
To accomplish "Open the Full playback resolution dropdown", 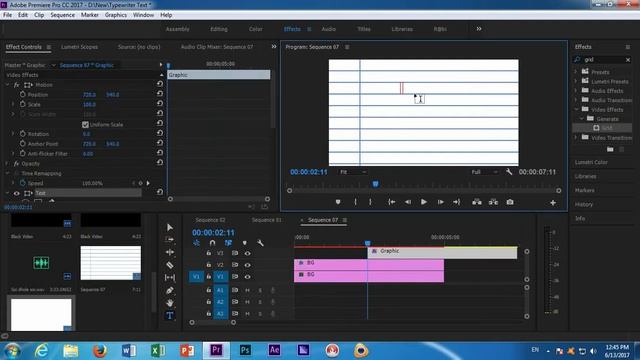I will [484, 172].
